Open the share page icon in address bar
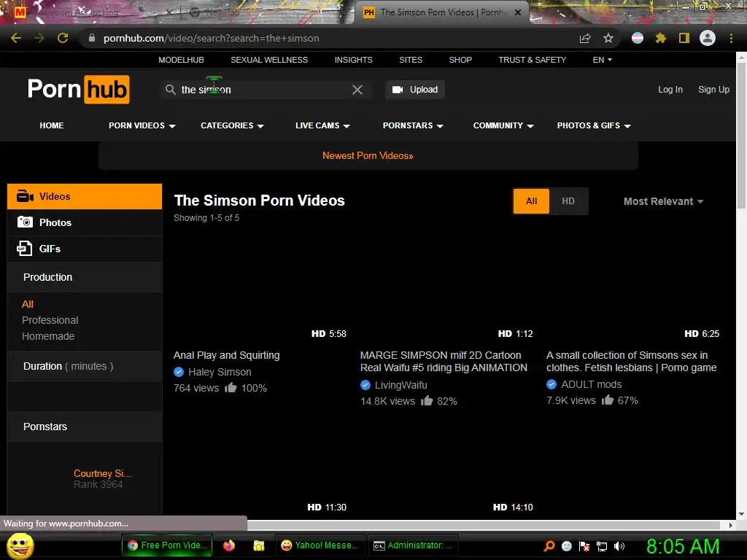 (x=585, y=39)
